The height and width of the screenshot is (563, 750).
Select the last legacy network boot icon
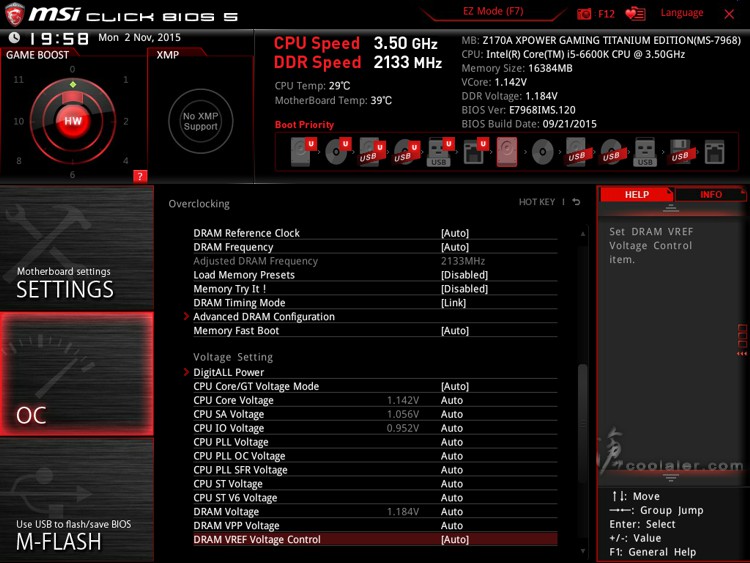pos(714,152)
